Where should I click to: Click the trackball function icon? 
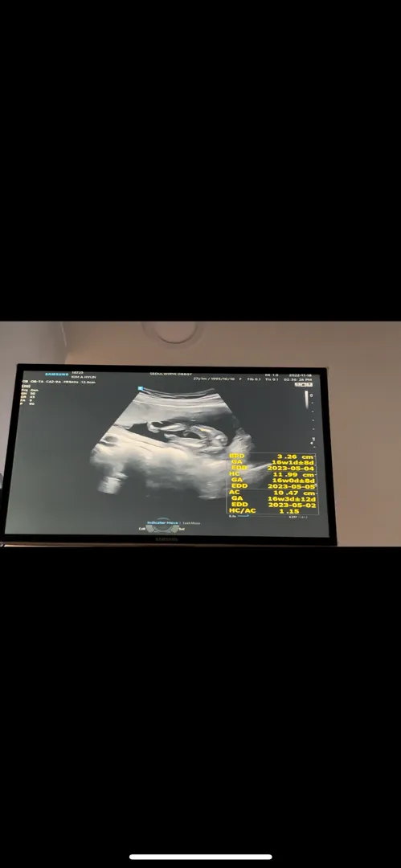(x=162, y=526)
